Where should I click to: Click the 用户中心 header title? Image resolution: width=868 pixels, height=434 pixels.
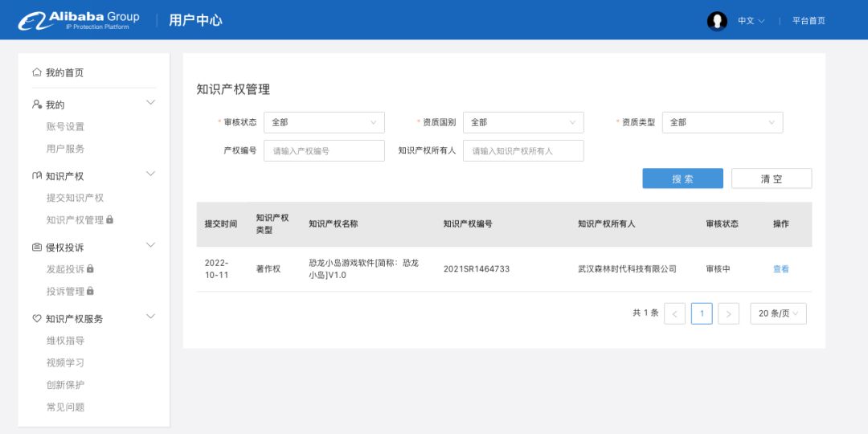pos(195,20)
